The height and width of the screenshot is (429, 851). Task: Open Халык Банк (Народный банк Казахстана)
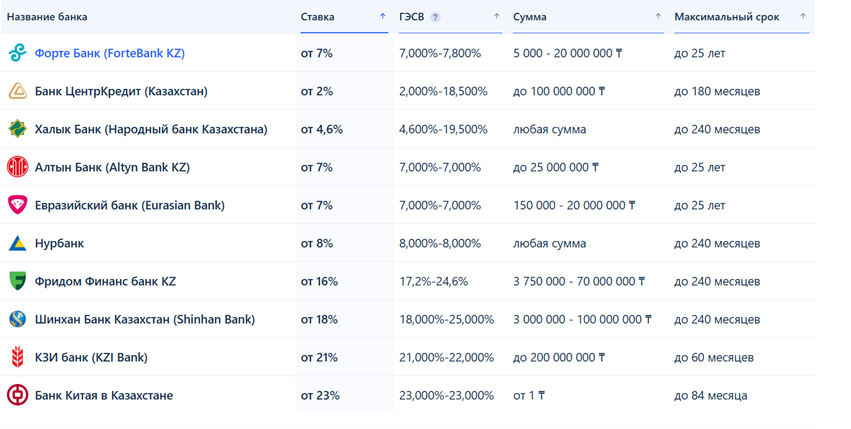coord(151,129)
